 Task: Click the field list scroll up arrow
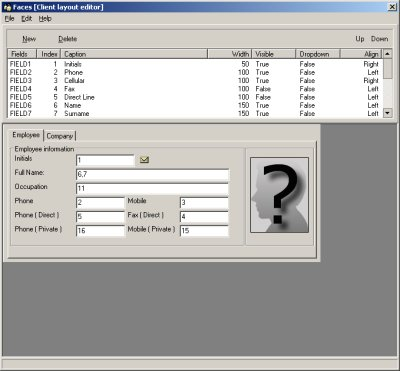click(387, 54)
